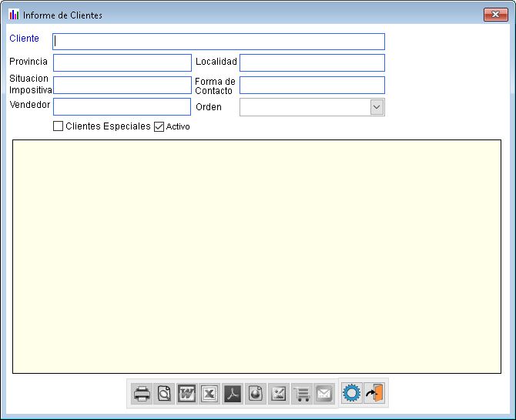
Task: Send the report by email envelope icon
Action: coord(323,394)
